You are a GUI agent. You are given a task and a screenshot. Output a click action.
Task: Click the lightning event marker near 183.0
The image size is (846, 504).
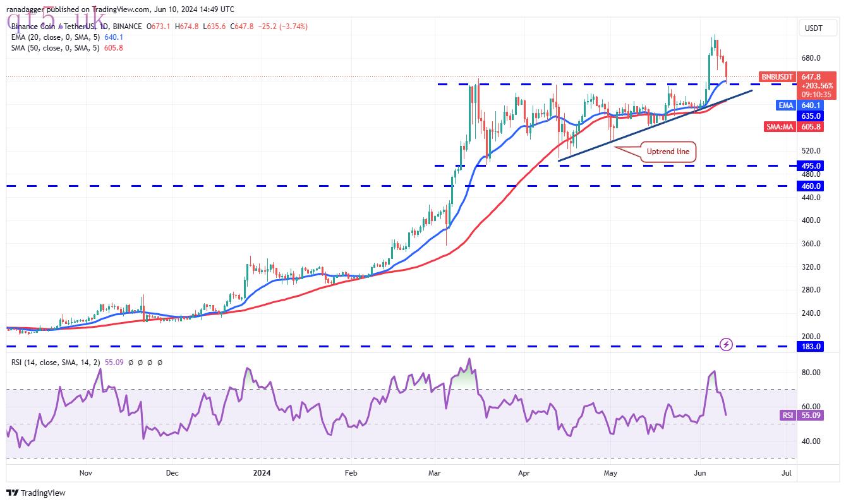click(727, 344)
